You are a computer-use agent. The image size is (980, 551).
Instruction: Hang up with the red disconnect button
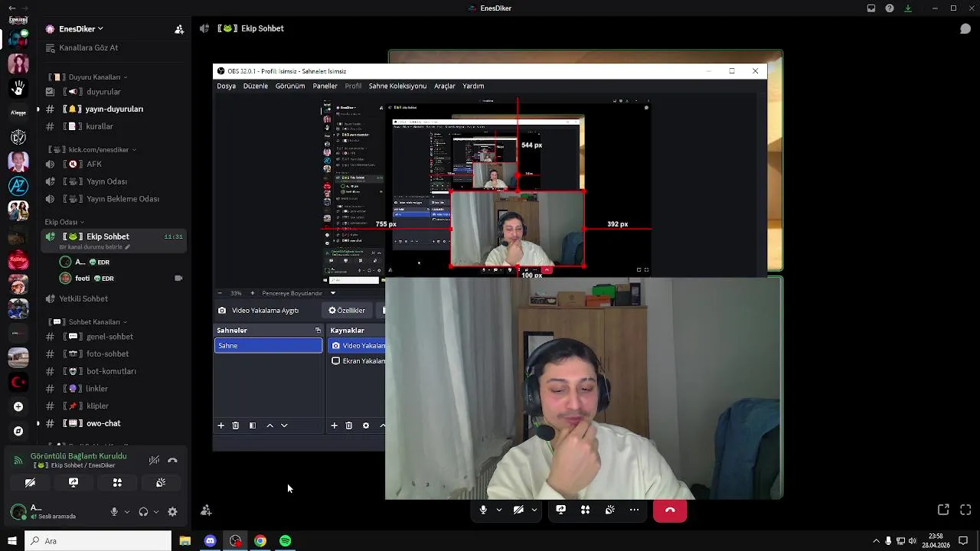coord(670,510)
